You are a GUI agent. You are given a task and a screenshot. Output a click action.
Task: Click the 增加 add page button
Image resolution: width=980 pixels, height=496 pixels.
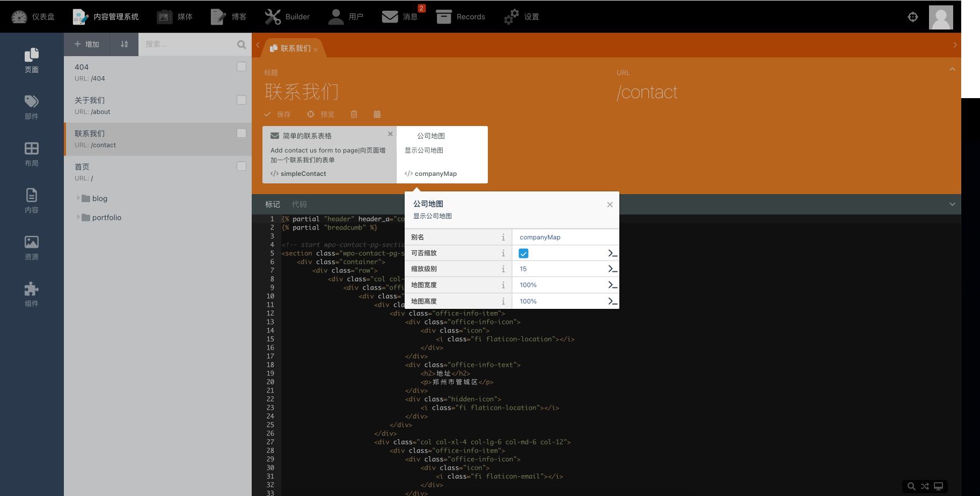[87, 44]
